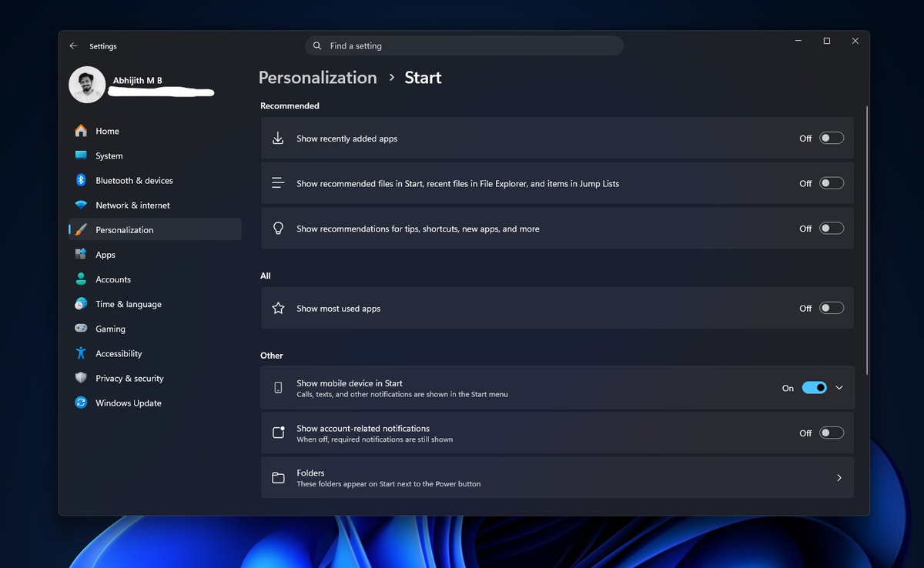Click the username Abhijith M B
This screenshot has height=568, width=924.
(x=138, y=80)
